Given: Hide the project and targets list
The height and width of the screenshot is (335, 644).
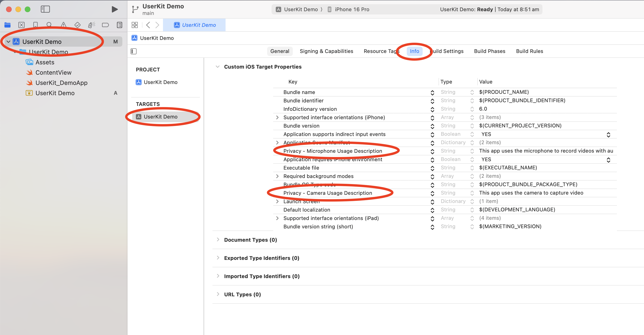Looking at the screenshot, I should 134,51.
